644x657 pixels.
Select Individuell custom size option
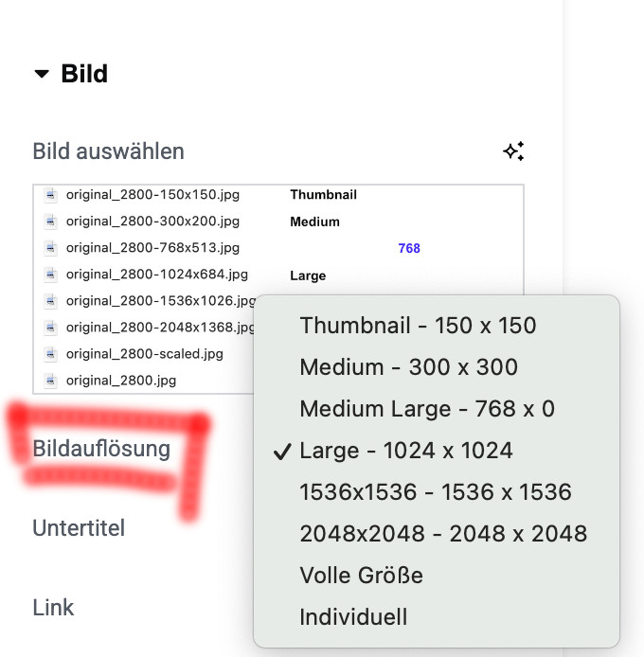click(436, 617)
